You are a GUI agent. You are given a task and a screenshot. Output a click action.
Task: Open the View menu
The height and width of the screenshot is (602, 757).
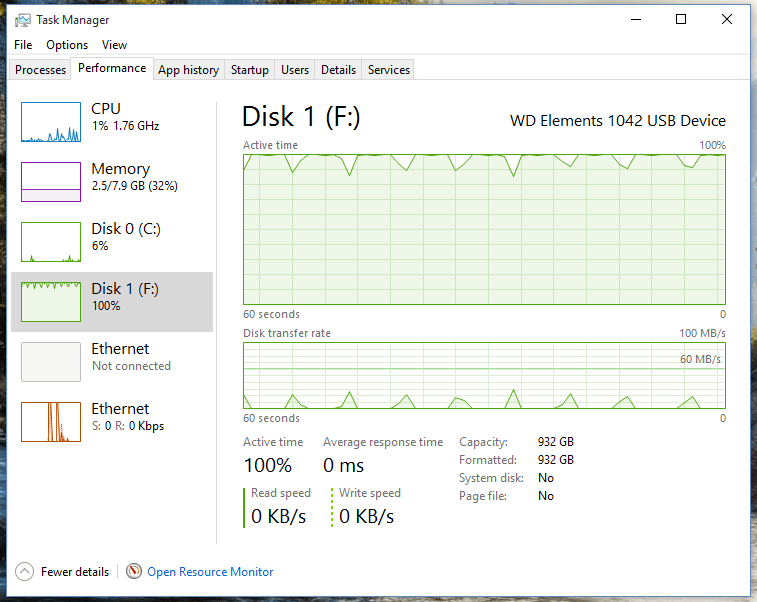[x=114, y=45]
